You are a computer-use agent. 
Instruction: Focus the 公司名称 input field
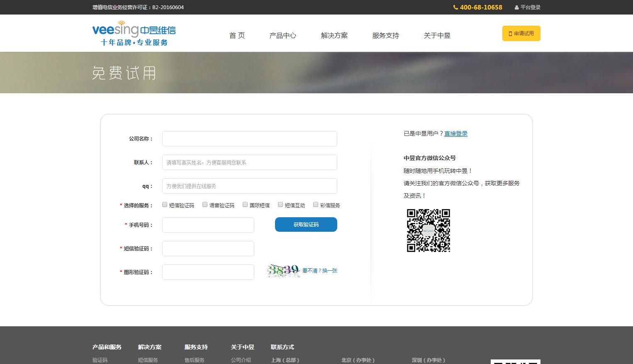(249, 139)
